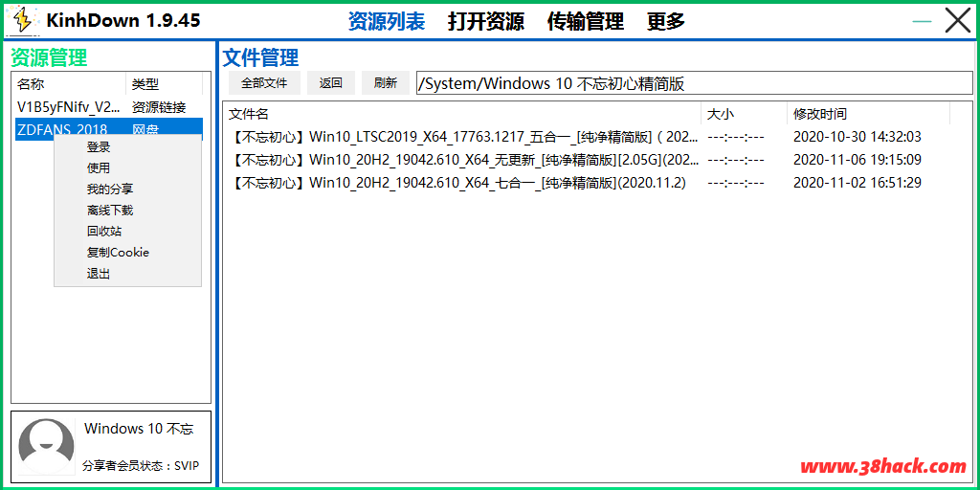This screenshot has height=490, width=980.
Task: Open the 资源列表 tab
Action: point(387,21)
